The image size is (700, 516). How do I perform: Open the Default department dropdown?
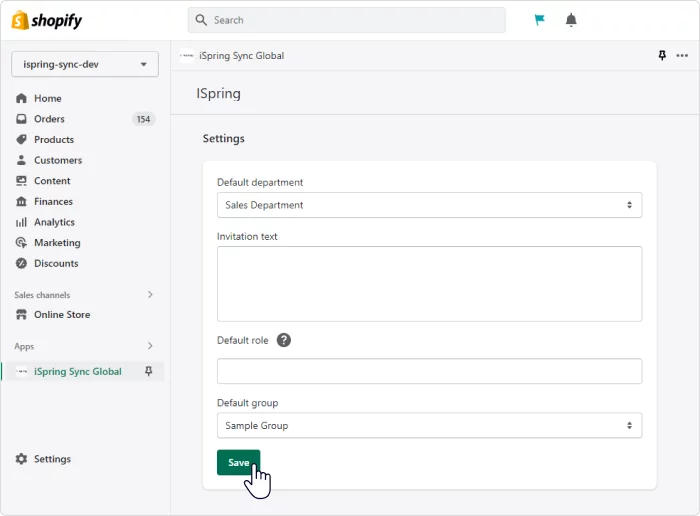[429, 205]
